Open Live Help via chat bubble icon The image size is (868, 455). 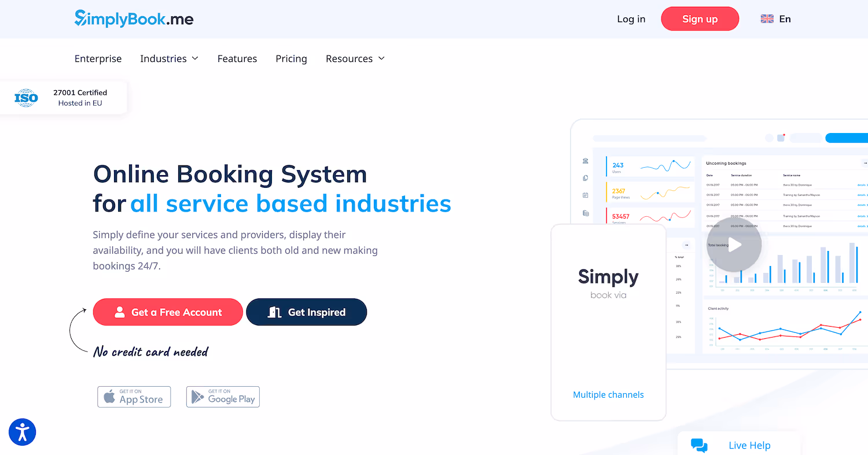click(698, 445)
